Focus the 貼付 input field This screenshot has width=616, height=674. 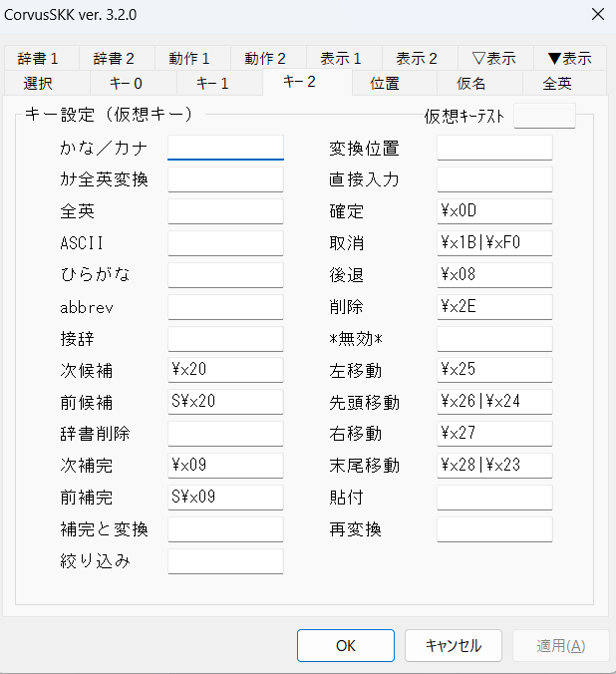(494, 498)
